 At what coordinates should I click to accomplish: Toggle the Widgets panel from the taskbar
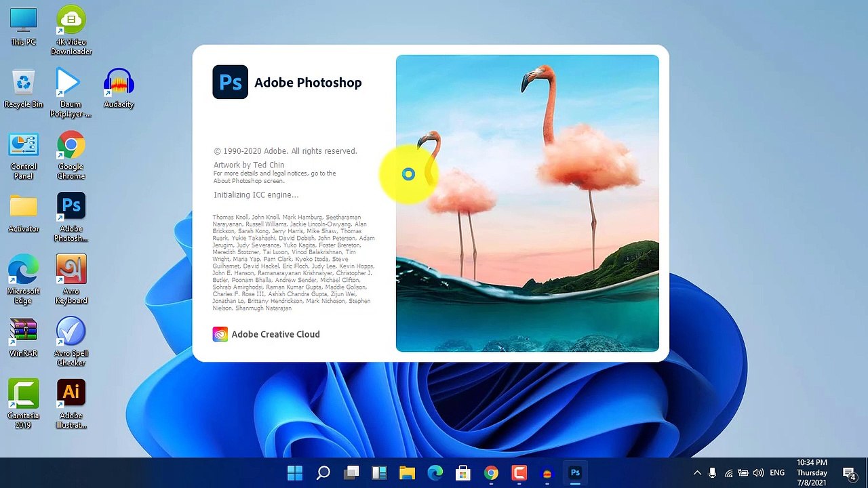pos(379,472)
